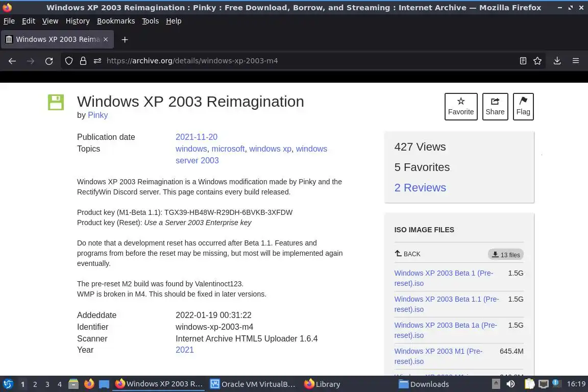Screen dimensions: 588x392
Task: Open the Bookmarks menu
Action: point(116,21)
